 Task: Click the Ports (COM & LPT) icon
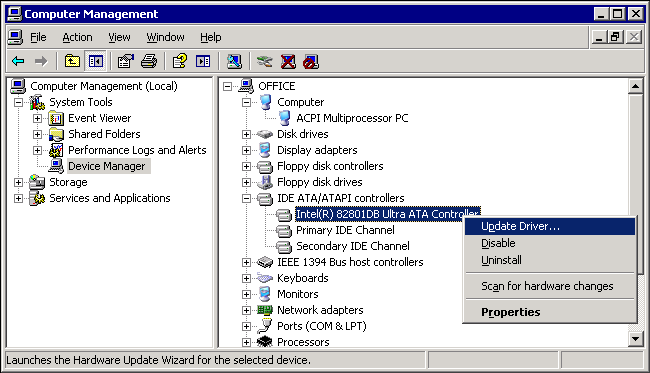264,326
